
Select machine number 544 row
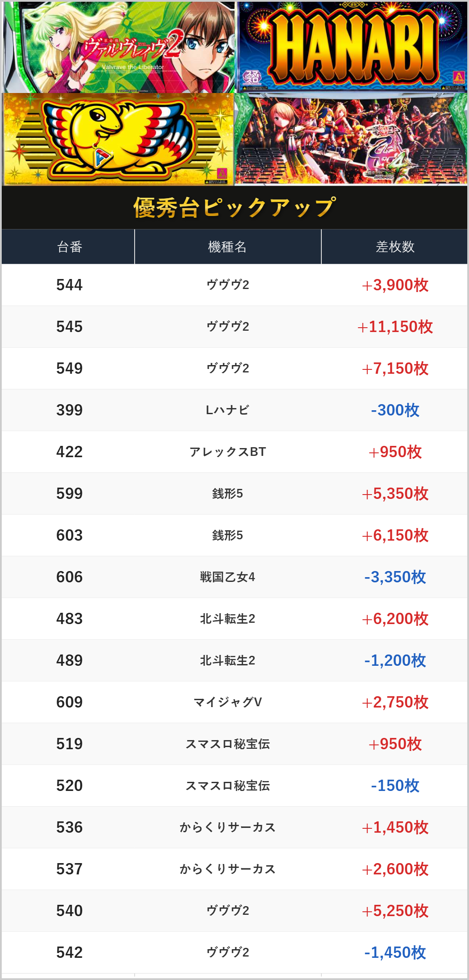[x=69, y=285]
